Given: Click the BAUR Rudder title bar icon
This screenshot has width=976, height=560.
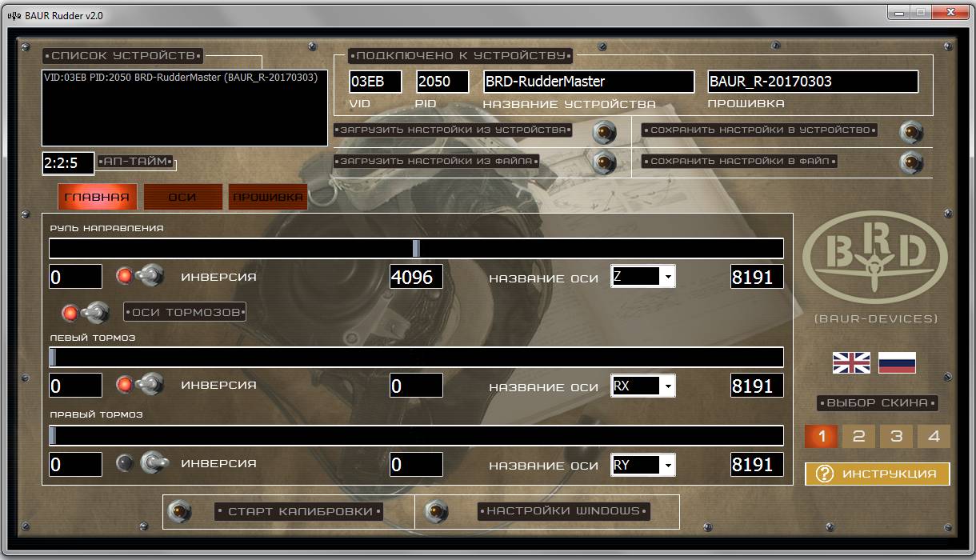Looking at the screenshot, I should coord(14,14).
